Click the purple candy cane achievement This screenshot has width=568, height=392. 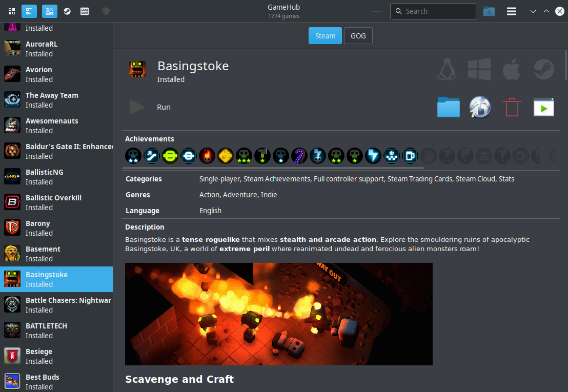tap(299, 156)
